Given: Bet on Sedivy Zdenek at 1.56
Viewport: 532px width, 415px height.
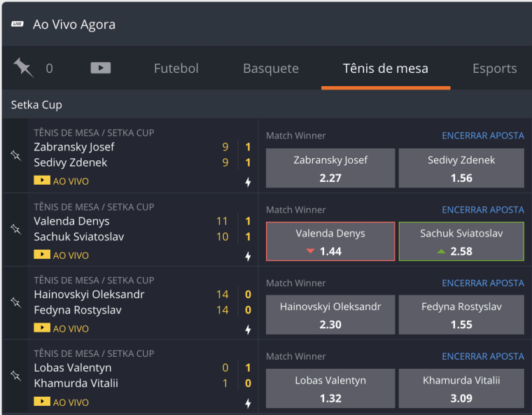Looking at the screenshot, I should [x=461, y=168].
